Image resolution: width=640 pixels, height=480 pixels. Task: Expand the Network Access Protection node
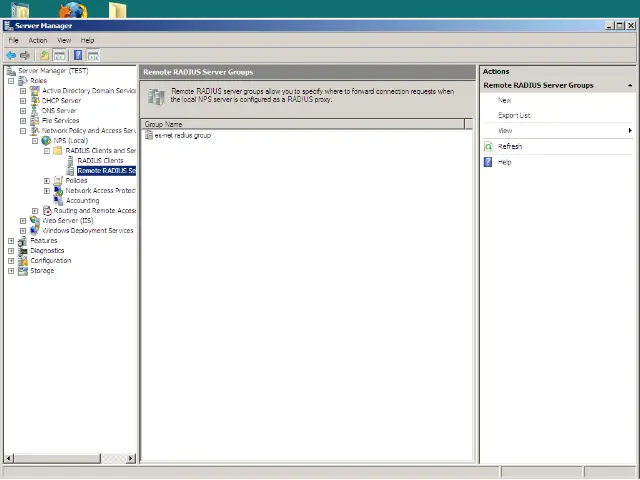(x=47, y=191)
